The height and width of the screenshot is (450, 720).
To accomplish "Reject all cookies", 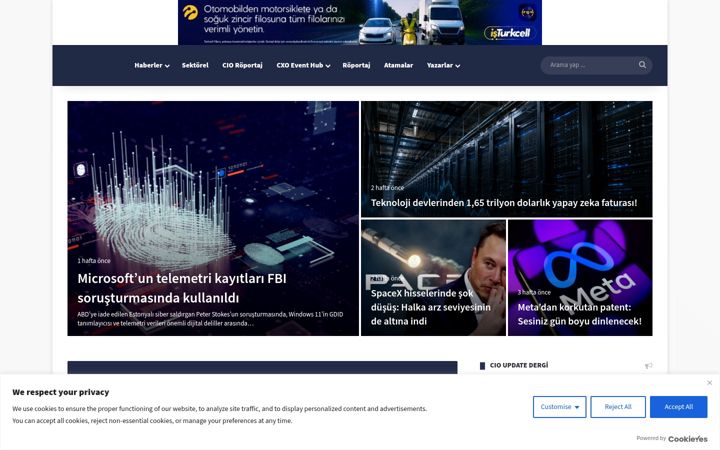I will tap(618, 407).
